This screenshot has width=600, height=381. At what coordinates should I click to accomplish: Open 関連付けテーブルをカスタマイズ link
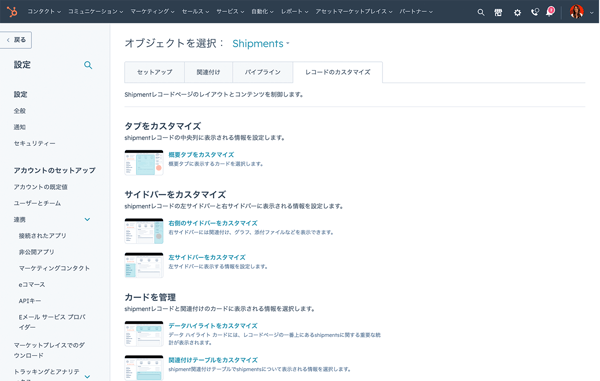(213, 360)
